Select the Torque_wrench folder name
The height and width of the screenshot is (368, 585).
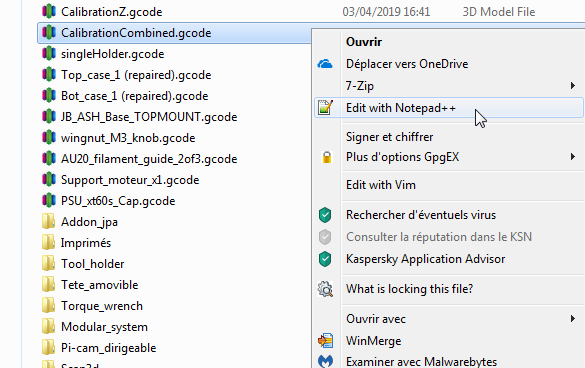coord(101,306)
